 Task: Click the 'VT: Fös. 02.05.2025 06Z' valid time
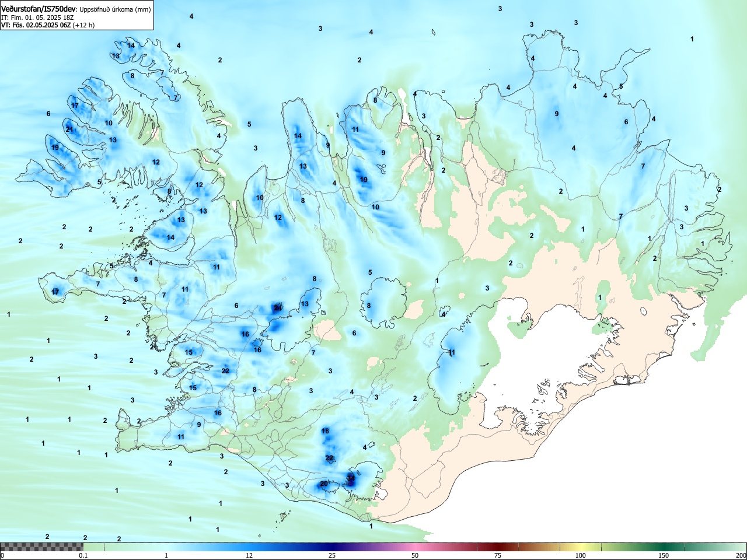37,25
